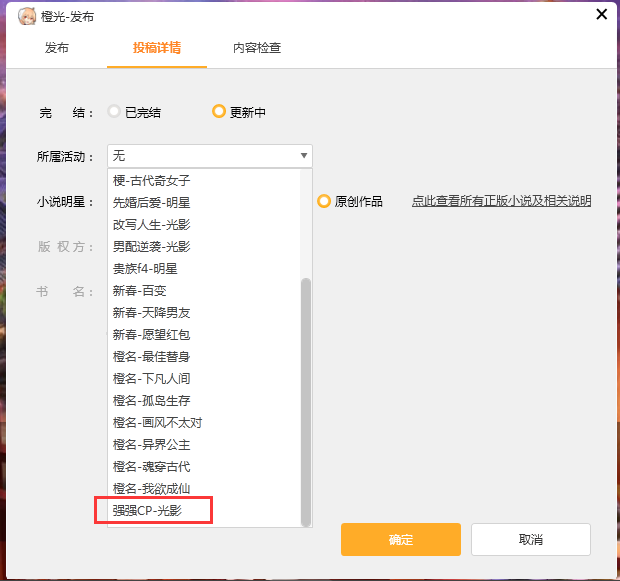Pick 新春-愿望红包 from activity list
The image size is (620, 581).
point(151,334)
